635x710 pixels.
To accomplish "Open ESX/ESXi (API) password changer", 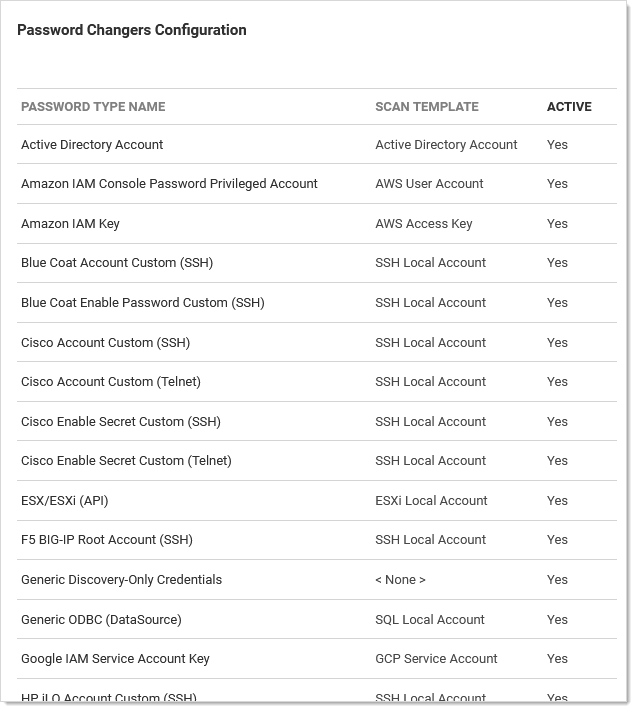I will pyautogui.click(x=64, y=501).
